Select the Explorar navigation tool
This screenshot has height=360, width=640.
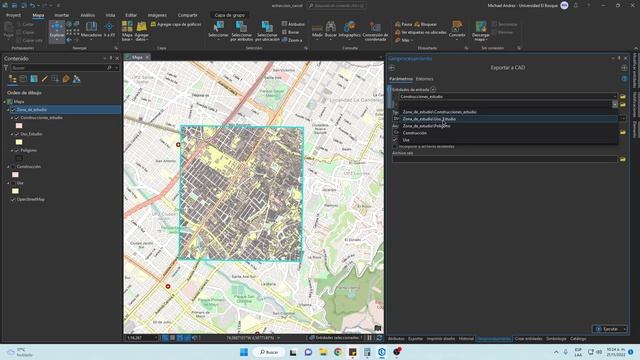(57, 31)
